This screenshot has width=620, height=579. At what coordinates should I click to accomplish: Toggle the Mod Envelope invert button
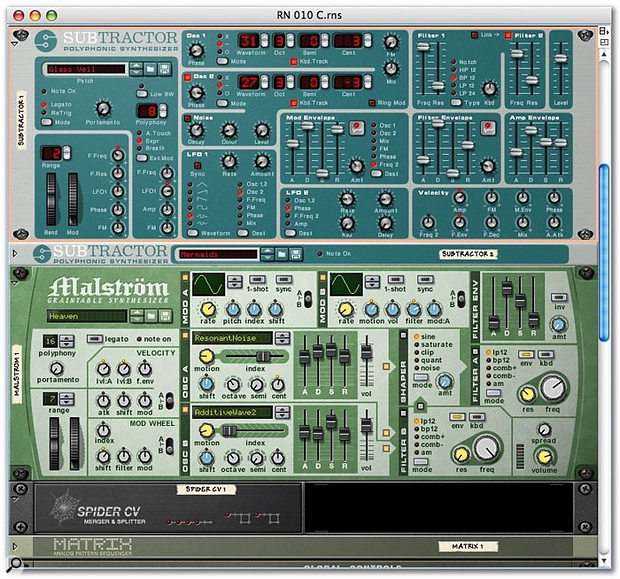coord(356,128)
